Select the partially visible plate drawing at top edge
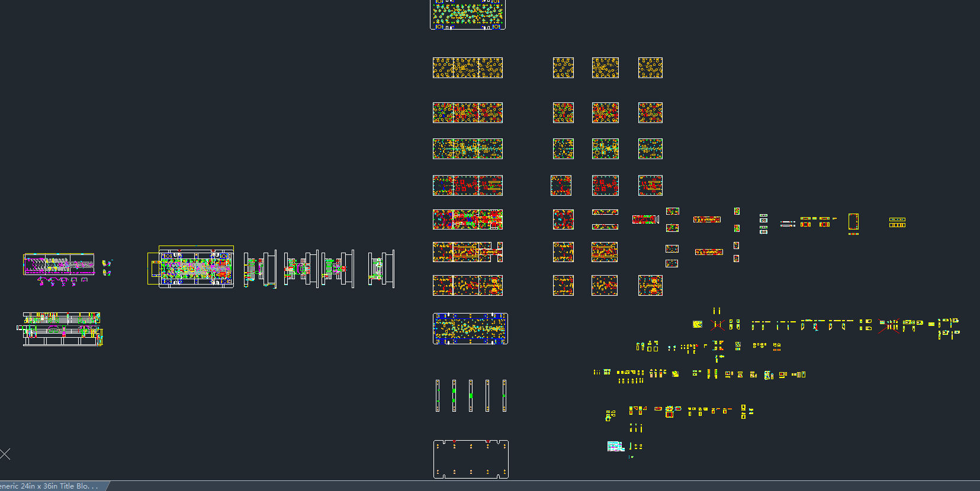 468,15
